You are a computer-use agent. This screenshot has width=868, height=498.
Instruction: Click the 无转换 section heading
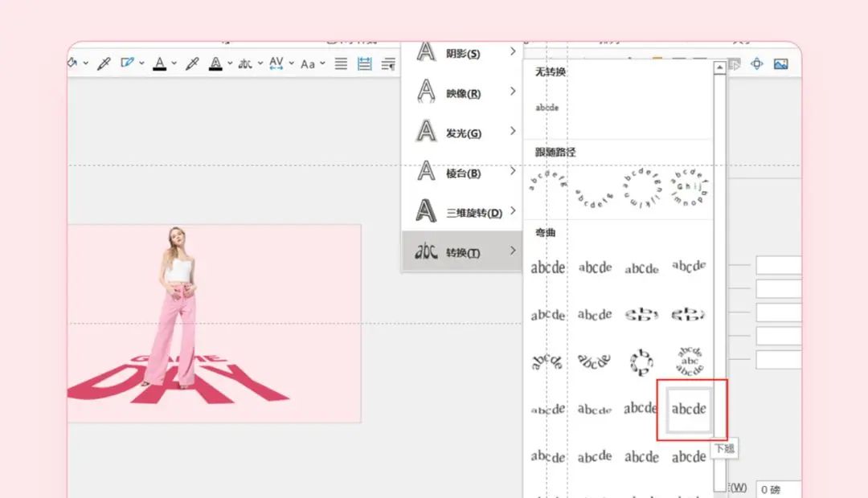[551, 72]
